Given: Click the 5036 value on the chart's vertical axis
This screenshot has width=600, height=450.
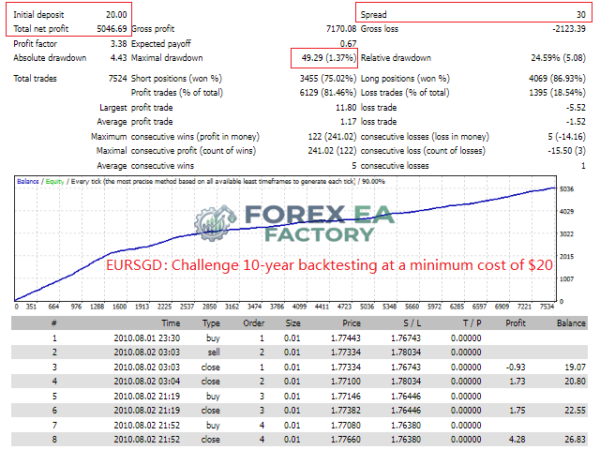Looking at the screenshot, I should [566, 189].
